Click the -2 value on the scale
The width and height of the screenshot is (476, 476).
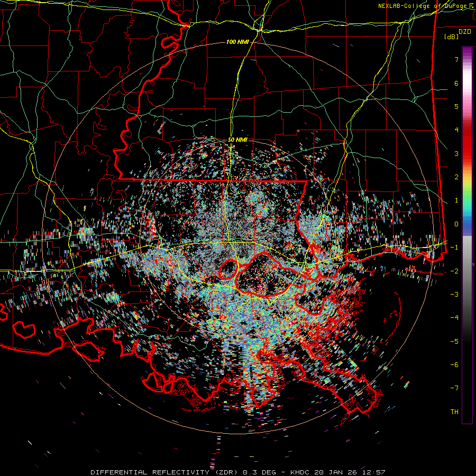tap(454, 271)
